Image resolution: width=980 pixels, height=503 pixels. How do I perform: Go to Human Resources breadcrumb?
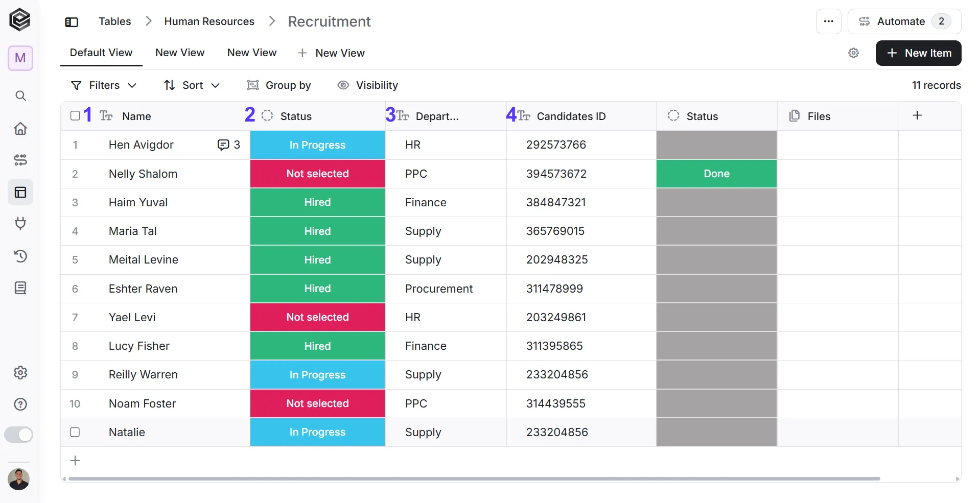tap(209, 21)
